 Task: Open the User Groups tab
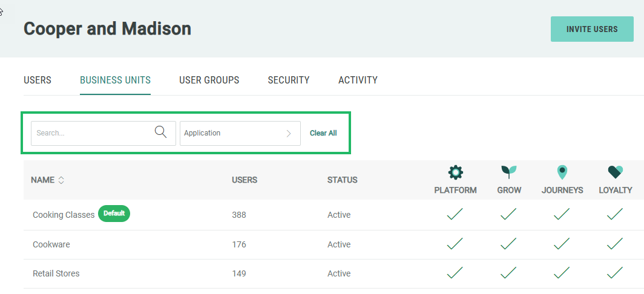(x=209, y=80)
